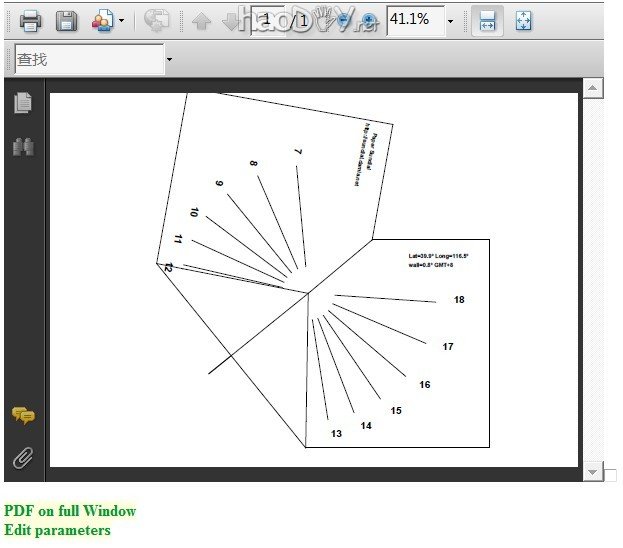The image size is (623, 548).
Task: Open the Comments panel in sidebar
Action: coord(22,415)
